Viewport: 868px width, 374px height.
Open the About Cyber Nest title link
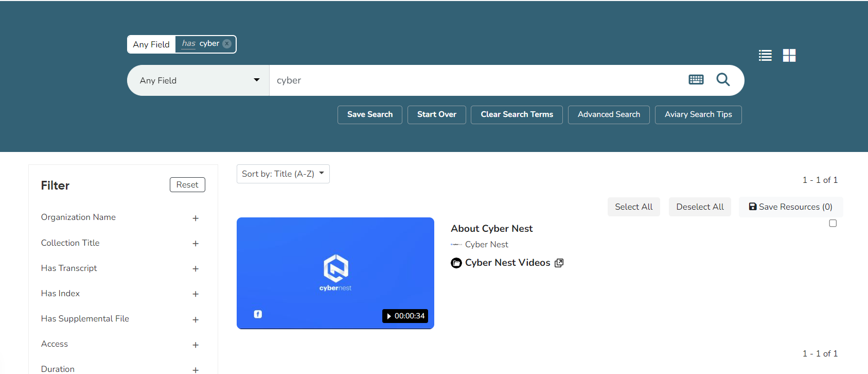click(x=491, y=229)
